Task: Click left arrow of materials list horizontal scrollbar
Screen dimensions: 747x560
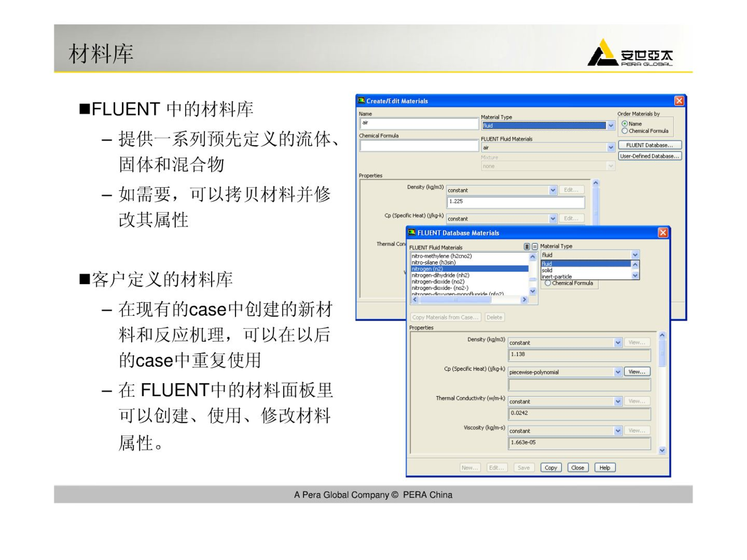Action: 415,299
